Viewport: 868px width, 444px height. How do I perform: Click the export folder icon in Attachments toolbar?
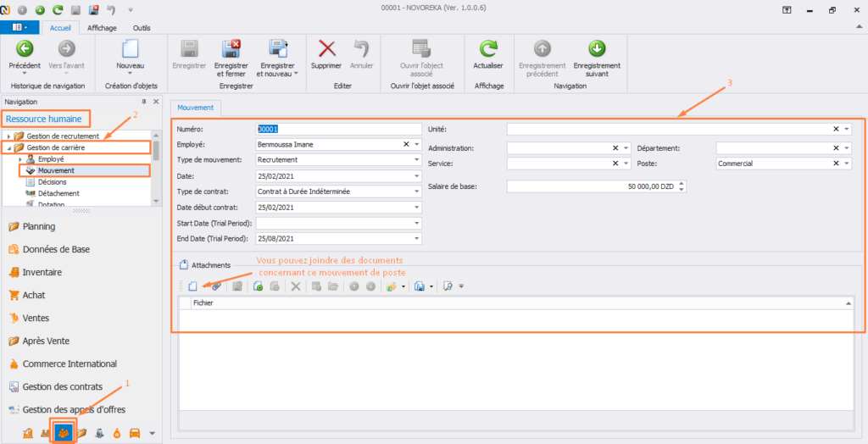(392, 286)
